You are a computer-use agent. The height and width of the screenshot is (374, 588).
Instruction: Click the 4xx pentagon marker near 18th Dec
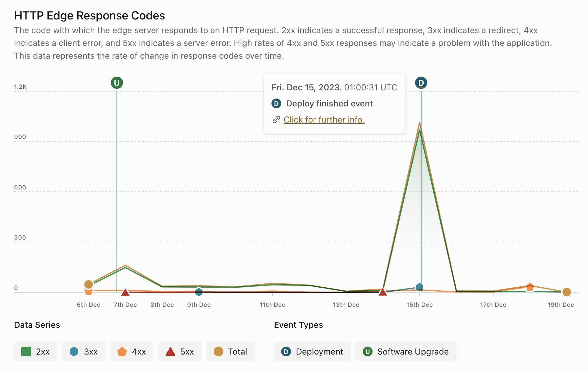point(530,287)
